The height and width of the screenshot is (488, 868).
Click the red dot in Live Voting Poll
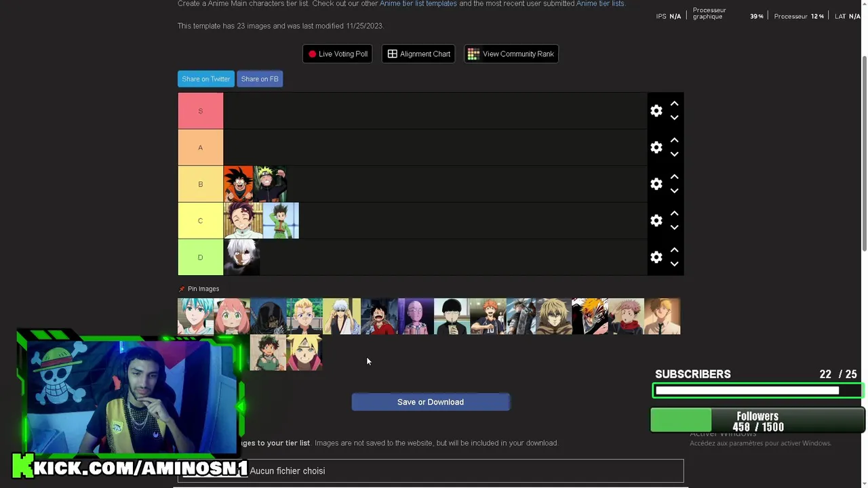(312, 54)
